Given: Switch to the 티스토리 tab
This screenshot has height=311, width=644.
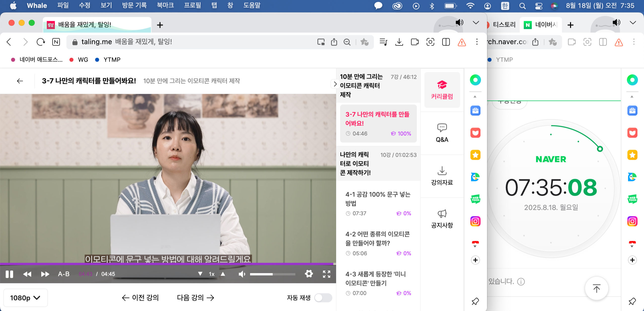Looking at the screenshot, I should pos(504,25).
